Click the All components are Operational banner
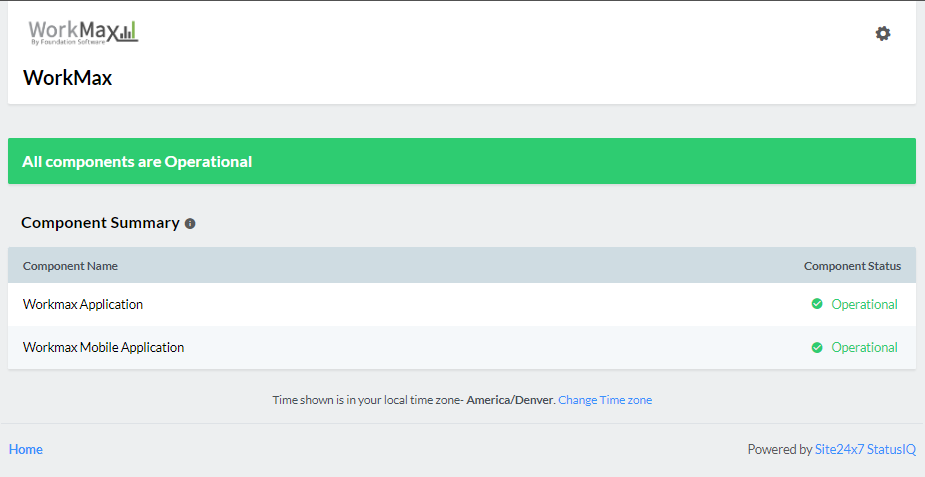 462,161
